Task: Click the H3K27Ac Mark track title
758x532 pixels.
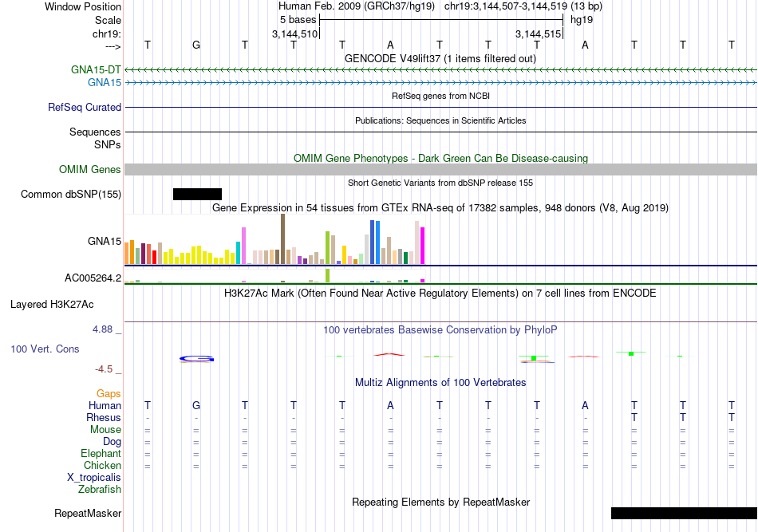Action: click(440, 294)
